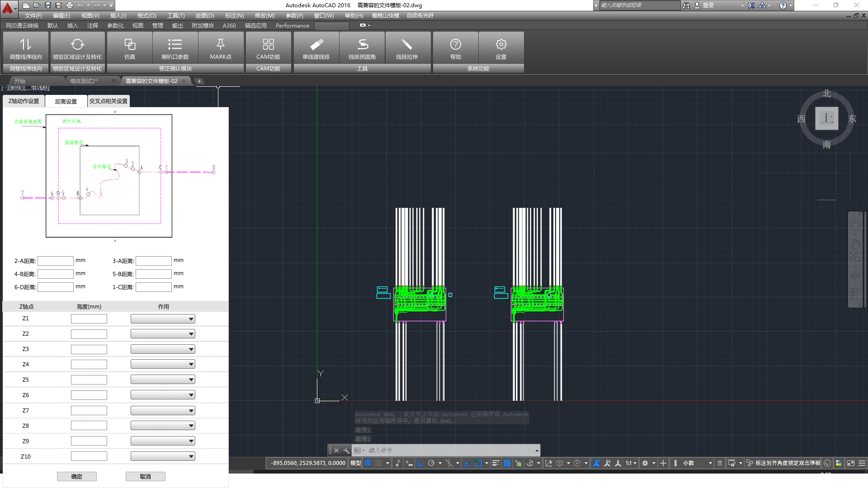
Task: Click the search keyword box in title bar
Action: (x=640, y=5)
